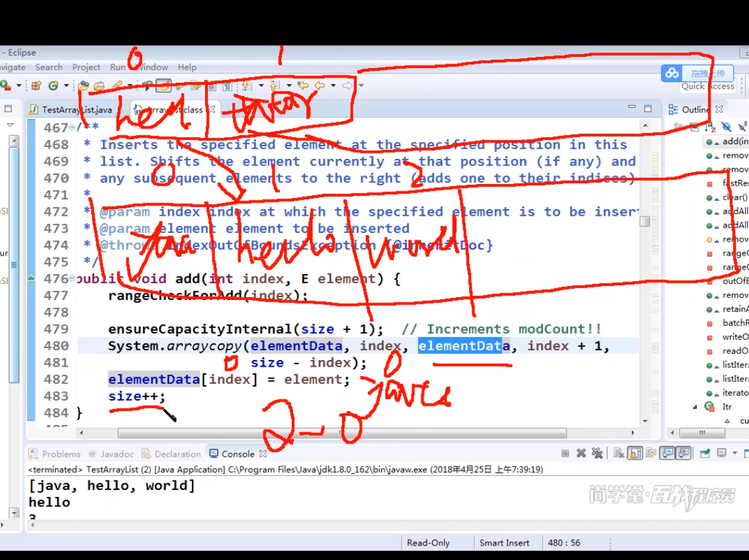749x560 pixels.
Task: Toggle console Word Wrap button
Action: point(650,453)
